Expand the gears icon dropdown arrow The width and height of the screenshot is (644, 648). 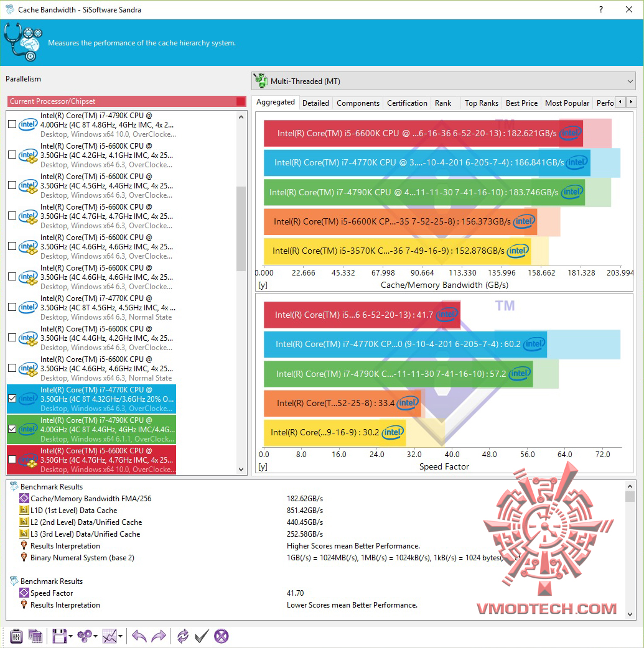(96, 636)
